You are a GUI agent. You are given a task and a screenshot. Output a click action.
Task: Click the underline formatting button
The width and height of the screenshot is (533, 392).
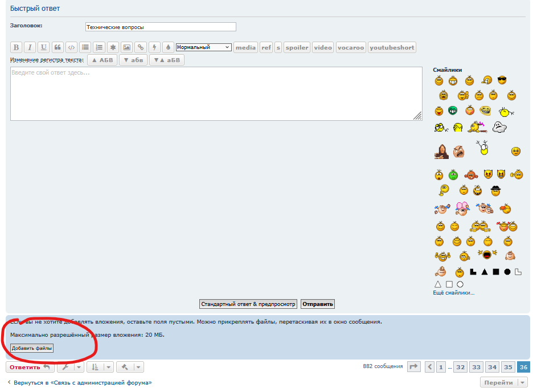click(43, 47)
